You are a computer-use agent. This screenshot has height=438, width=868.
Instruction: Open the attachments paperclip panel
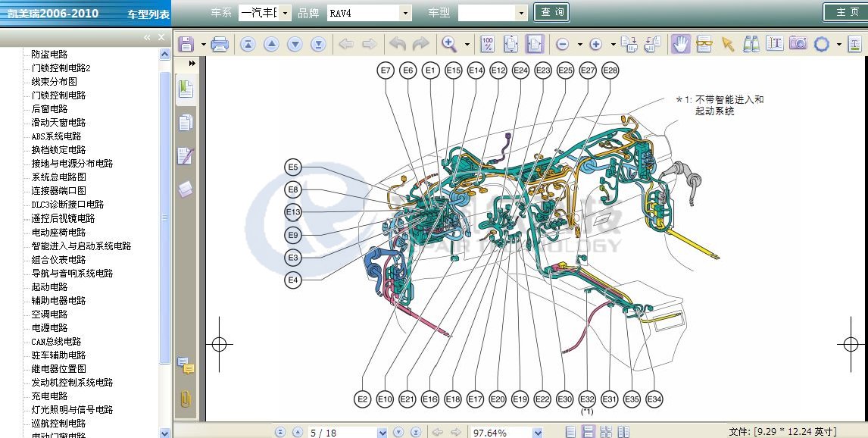click(x=186, y=399)
